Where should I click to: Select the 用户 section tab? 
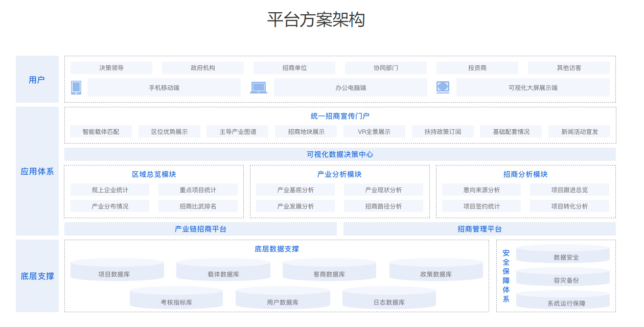37,80
